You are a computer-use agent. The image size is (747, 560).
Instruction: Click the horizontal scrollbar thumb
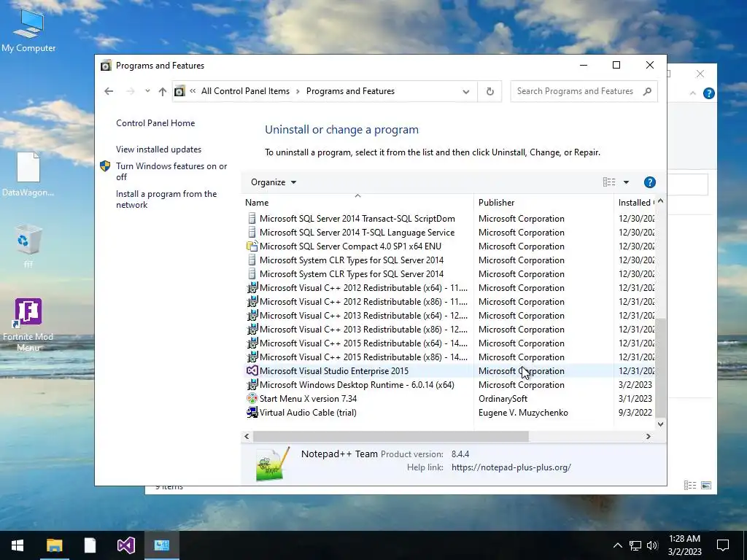[x=391, y=436]
